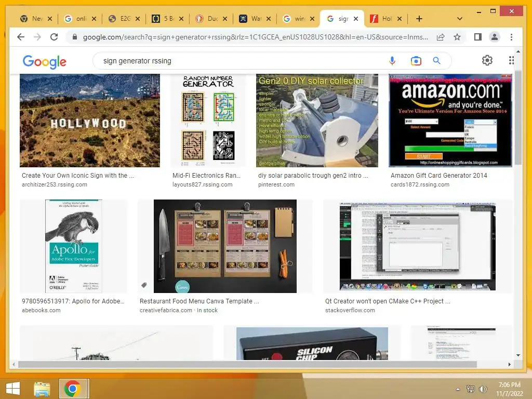The height and width of the screenshot is (399, 532).
Task: Click the address bar URL
Action: pos(256,37)
